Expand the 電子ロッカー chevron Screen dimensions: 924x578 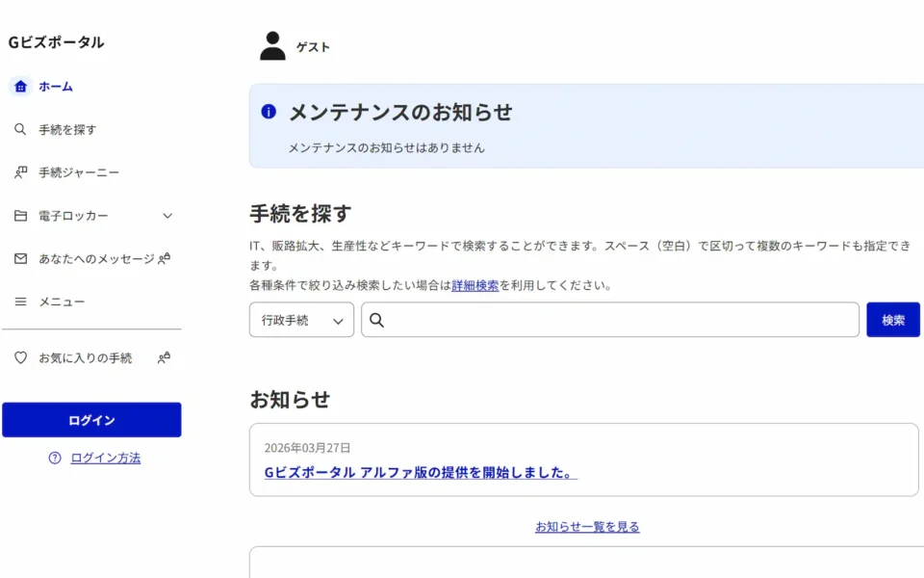point(167,216)
